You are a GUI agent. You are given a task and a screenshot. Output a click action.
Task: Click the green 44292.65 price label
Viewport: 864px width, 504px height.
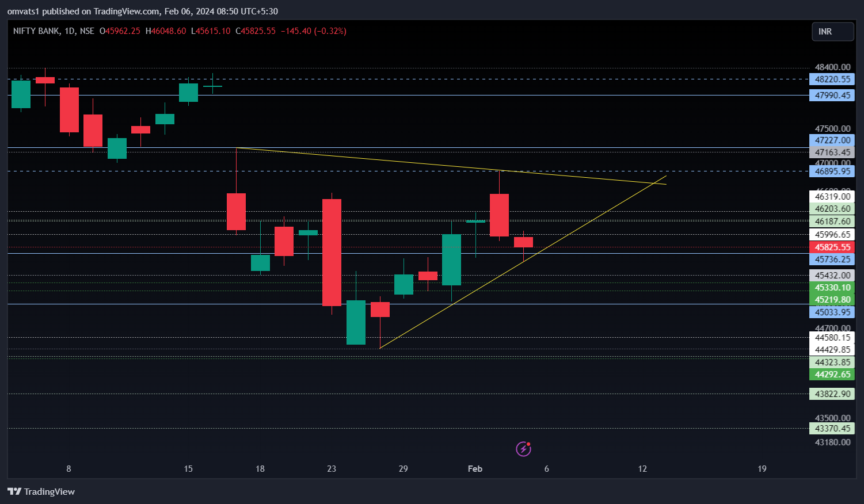[832, 375]
